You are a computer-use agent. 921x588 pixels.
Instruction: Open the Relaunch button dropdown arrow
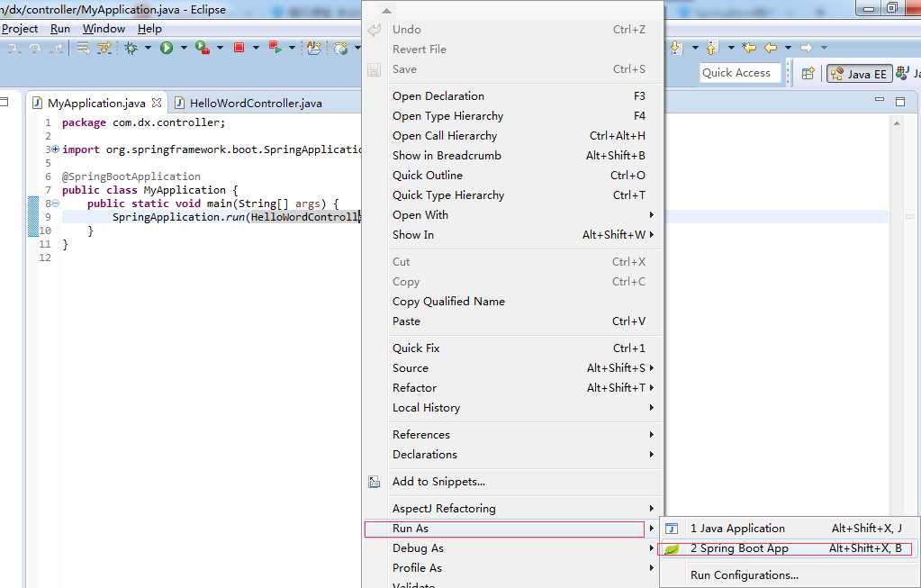click(x=292, y=48)
